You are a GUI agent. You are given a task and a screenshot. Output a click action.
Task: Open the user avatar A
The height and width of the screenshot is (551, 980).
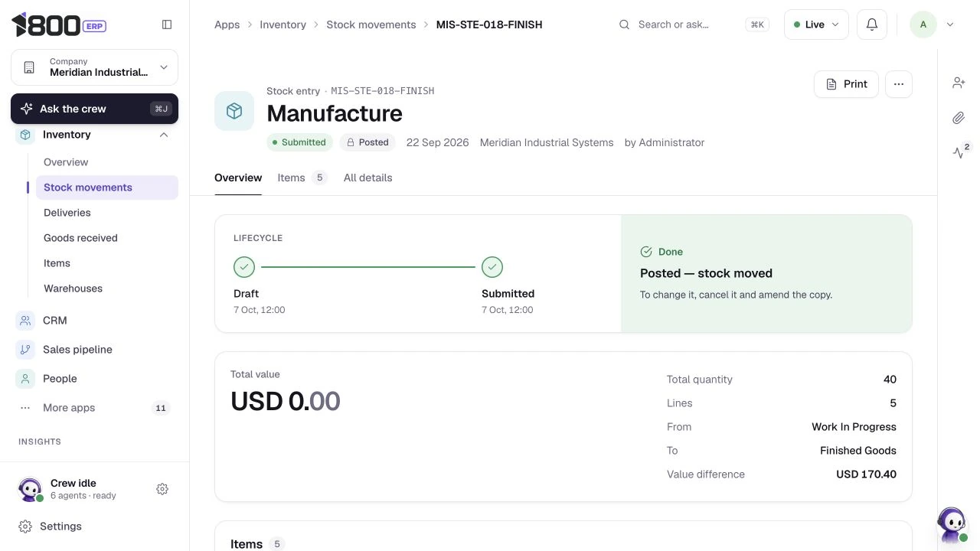click(x=923, y=24)
